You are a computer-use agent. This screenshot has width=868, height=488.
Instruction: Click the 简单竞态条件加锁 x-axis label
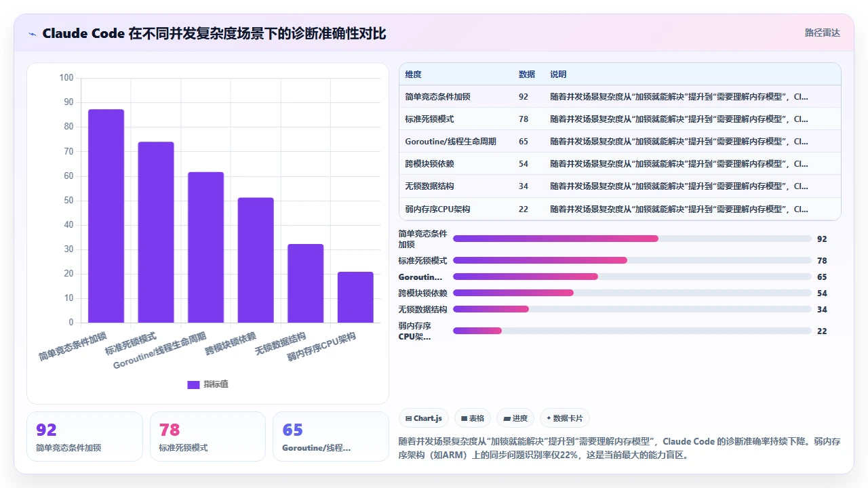pyautogui.click(x=73, y=346)
